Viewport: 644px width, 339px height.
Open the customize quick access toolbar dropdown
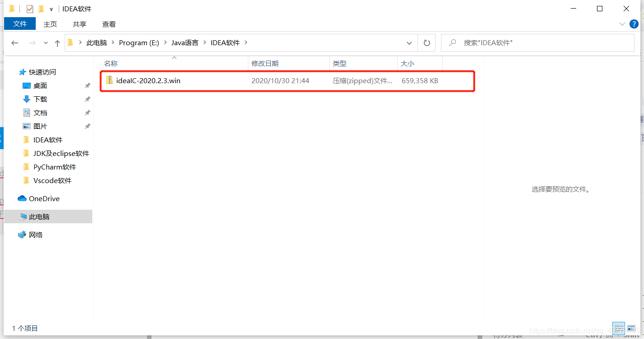[51, 9]
